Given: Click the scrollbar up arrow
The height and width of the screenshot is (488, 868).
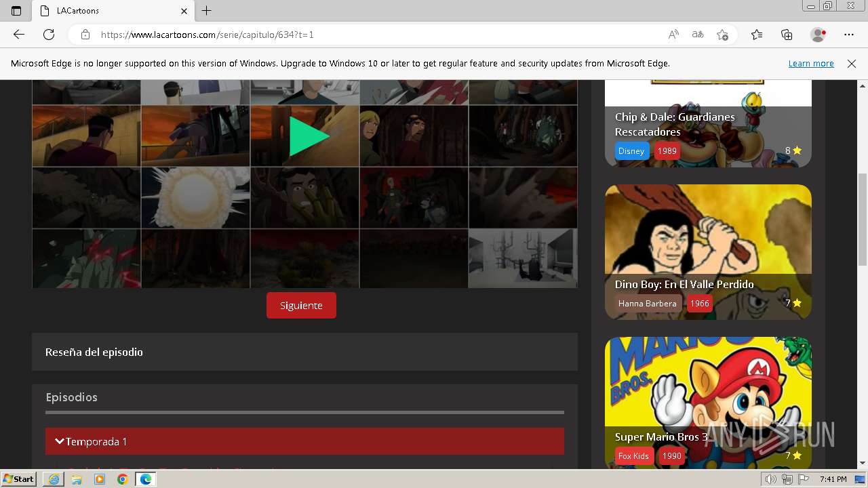Looking at the screenshot, I should pyautogui.click(x=863, y=86).
